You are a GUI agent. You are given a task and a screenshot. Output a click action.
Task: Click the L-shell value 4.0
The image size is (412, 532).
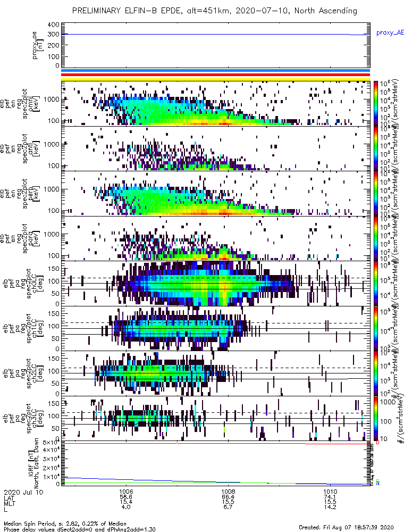coord(126,507)
